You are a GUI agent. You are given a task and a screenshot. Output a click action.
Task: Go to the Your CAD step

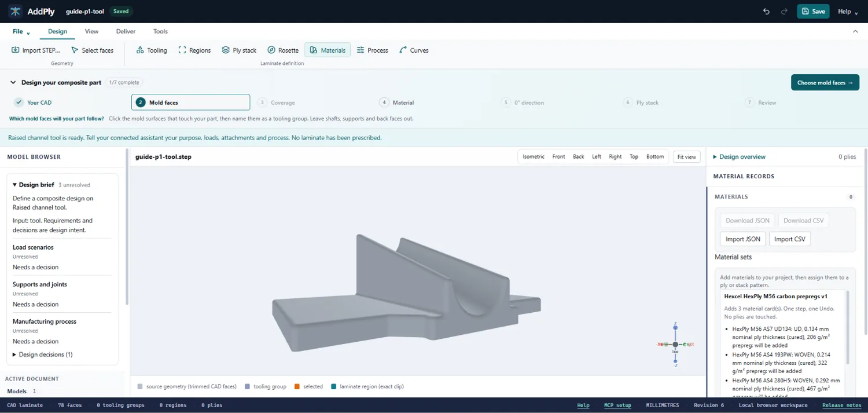(34, 103)
